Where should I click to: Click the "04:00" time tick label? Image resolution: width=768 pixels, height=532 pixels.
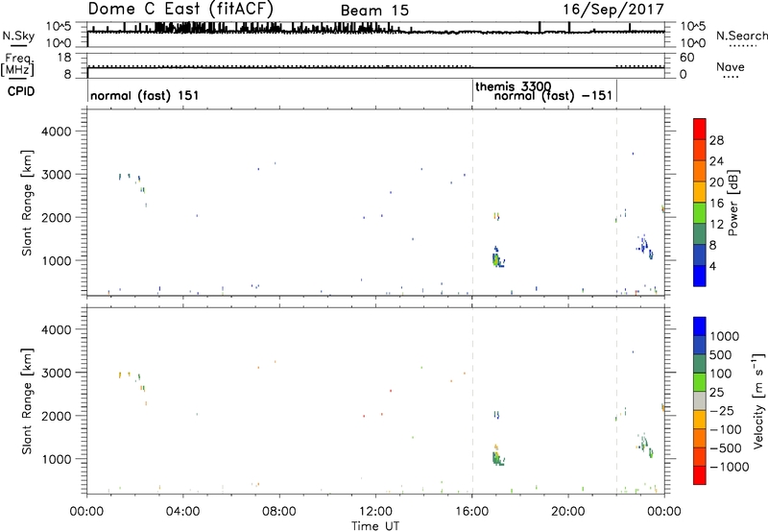click(x=182, y=512)
